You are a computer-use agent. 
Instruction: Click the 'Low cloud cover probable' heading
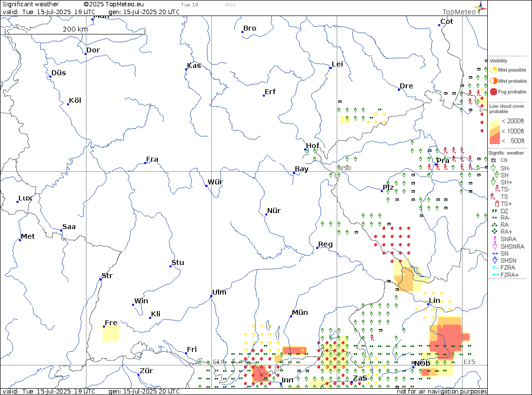click(x=507, y=109)
